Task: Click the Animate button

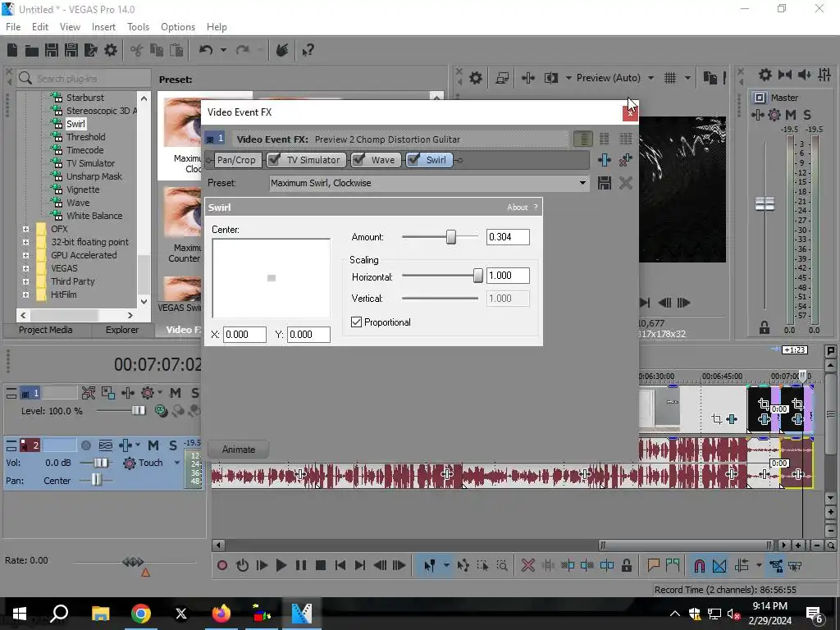Action: [239, 450]
